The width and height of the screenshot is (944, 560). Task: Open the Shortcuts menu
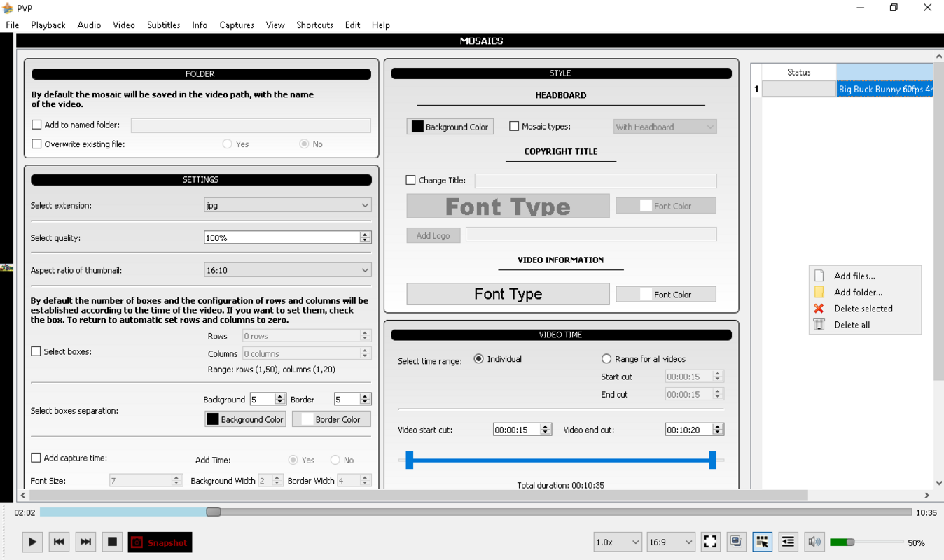tap(314, 24)
